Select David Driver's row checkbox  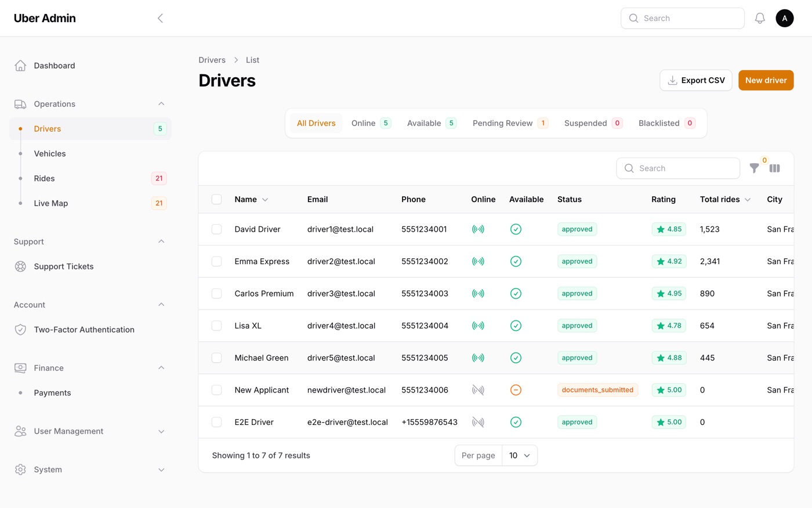[216, 229]
